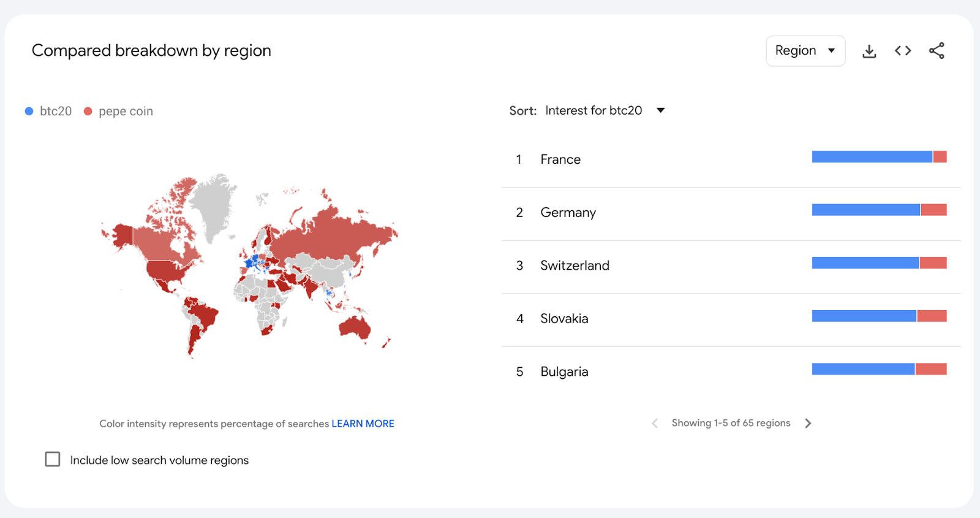Click Bulgaria's red bar segment
Image resolution: width=980 pixels, height=518 pixels.
(931, 368)
